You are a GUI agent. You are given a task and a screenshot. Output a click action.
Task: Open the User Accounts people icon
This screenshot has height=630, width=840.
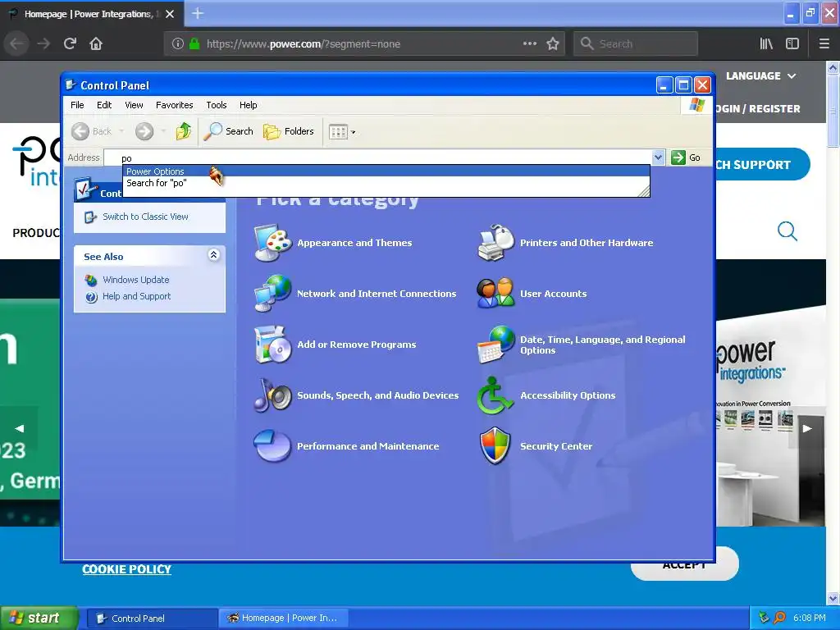(x=495, y=294)
